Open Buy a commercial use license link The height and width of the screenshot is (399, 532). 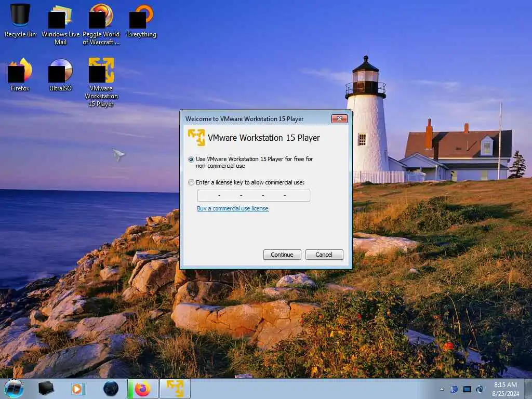tap(232, 208)
